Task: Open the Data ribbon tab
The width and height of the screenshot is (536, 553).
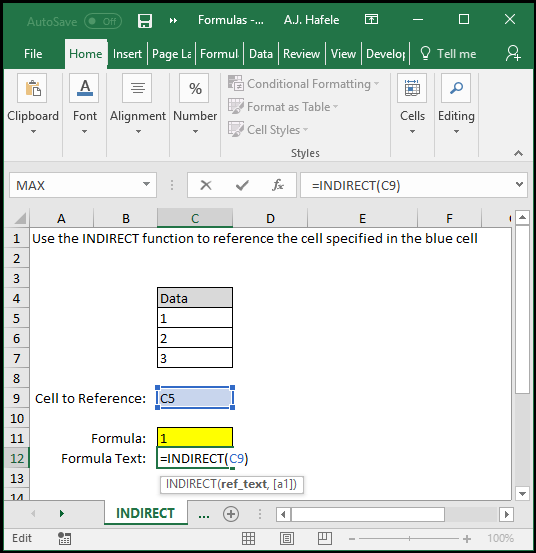Action: pyautogui.click(x=261, y=54)
